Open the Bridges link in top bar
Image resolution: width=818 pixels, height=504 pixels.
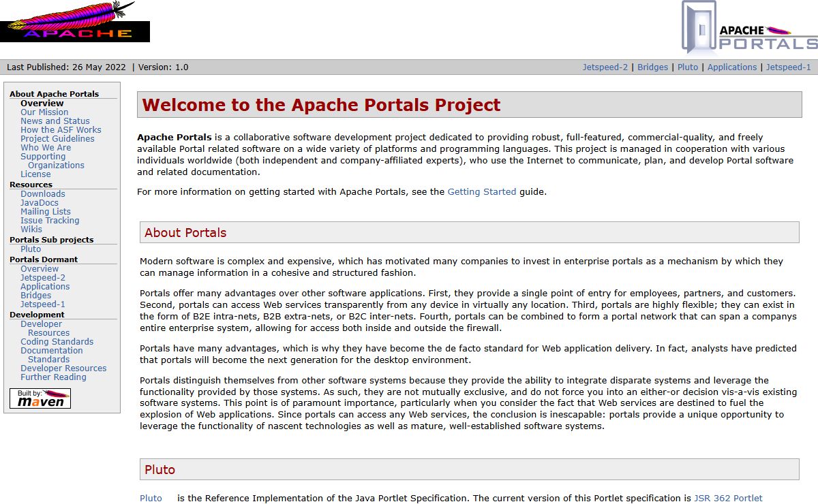(652, 67)
